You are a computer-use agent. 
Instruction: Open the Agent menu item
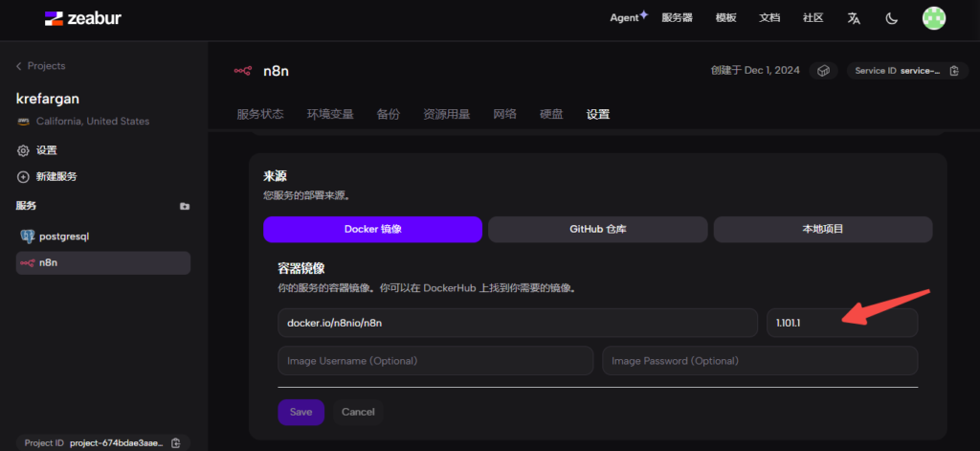click(x=629, y=17)
